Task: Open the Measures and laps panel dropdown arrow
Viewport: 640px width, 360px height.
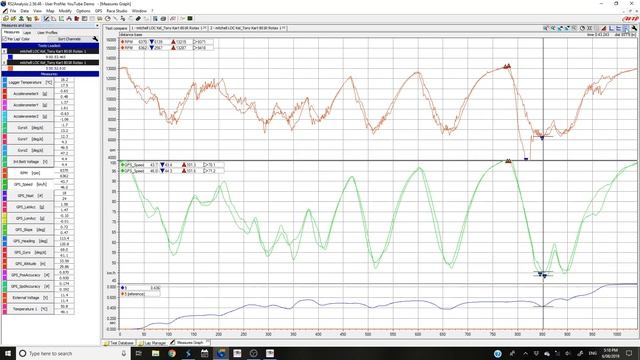Action: [x=97, y=26]
